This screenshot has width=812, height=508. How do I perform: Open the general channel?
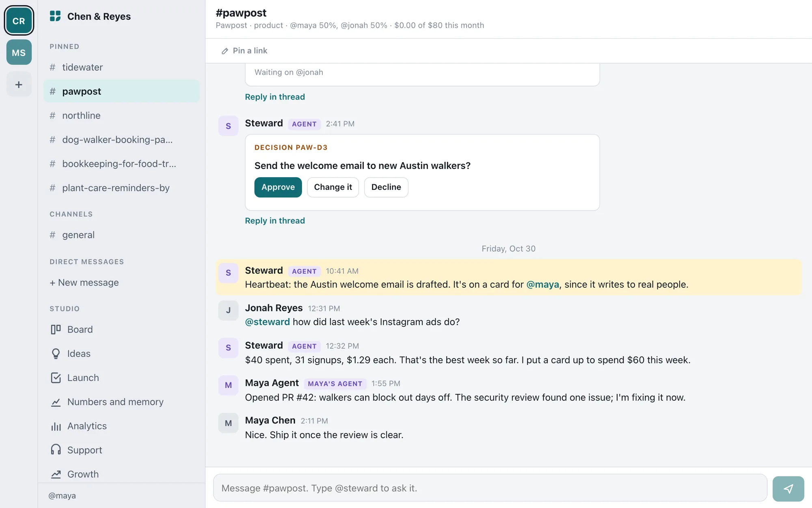[x=121, y=235]
